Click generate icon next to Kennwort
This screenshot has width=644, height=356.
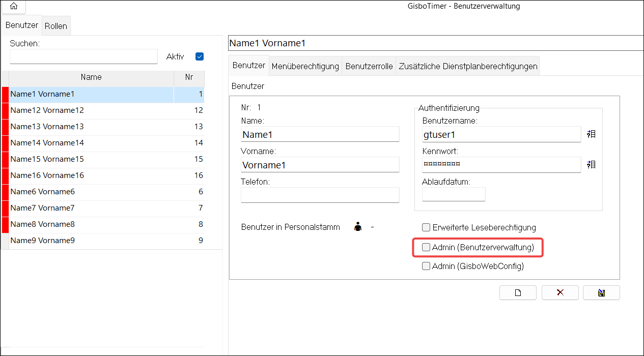(591, 164)
